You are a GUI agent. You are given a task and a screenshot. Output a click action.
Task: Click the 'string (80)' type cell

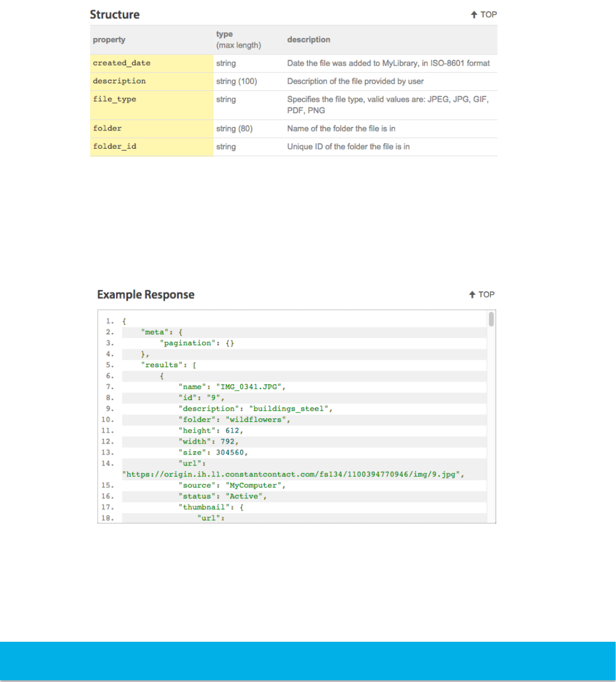[x=234, y=129]
